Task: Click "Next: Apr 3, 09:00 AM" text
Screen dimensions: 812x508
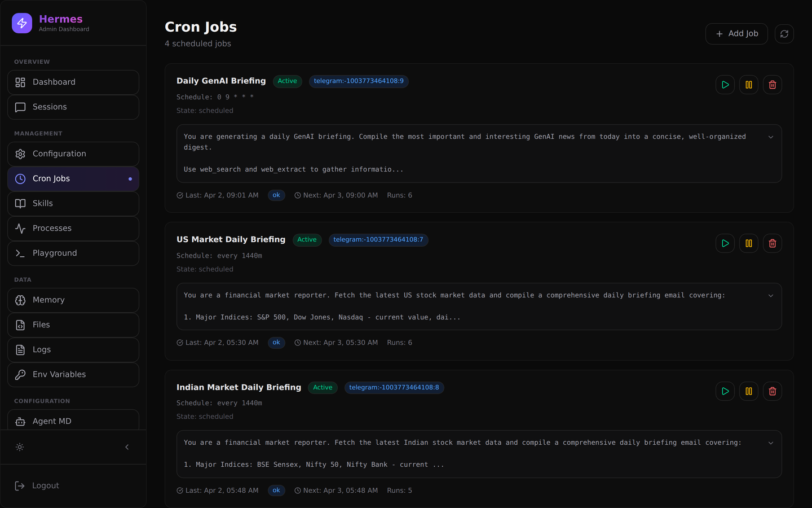Action: [x=336, y=195]
